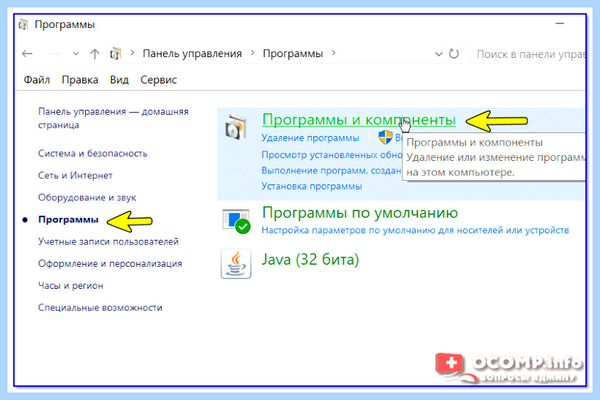Viewport: 600px width, 400px height.
Task: Open Оформление и персонализация category
Action: tap(110, 263)
